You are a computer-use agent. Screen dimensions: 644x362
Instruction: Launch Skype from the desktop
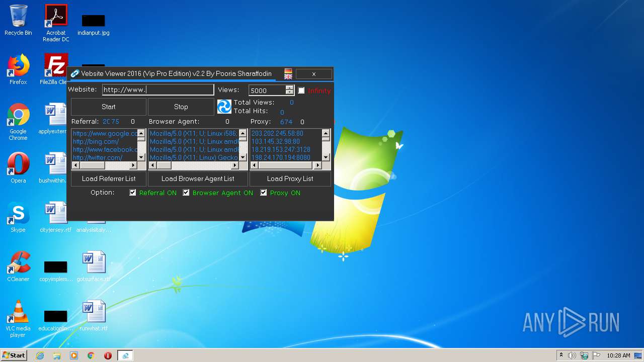coord(18,217)
